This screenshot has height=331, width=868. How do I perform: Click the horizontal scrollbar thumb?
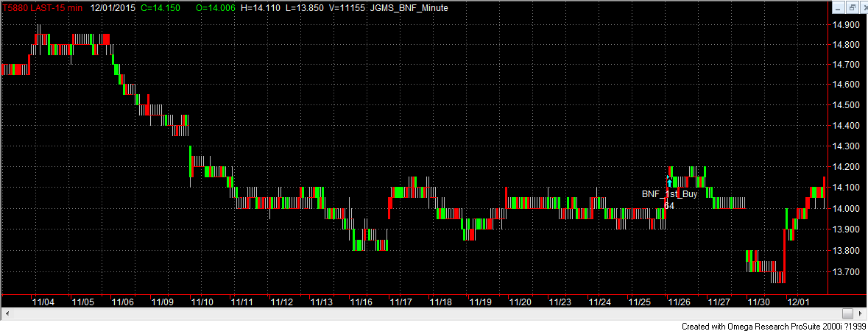pos(847,313)
